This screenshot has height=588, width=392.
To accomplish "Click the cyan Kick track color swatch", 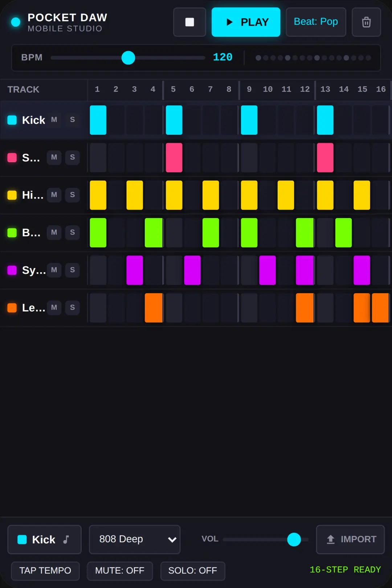I will [x=12, y=120].
